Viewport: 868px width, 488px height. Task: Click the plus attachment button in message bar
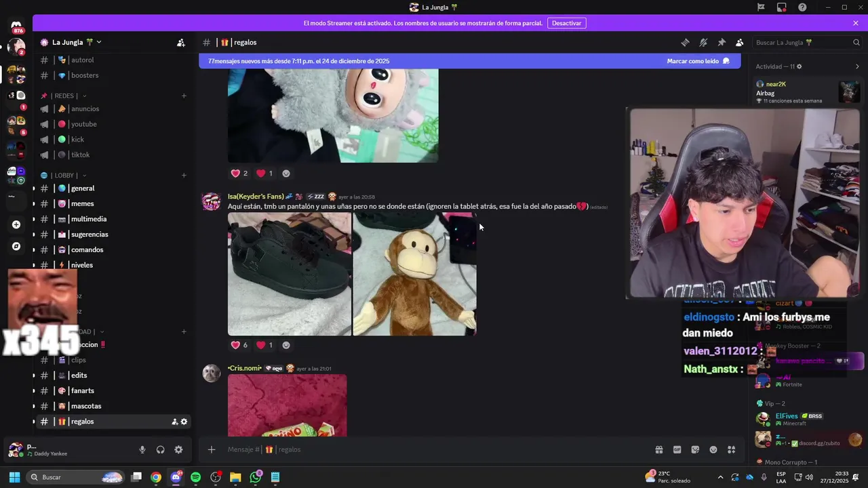pos(212,449)
